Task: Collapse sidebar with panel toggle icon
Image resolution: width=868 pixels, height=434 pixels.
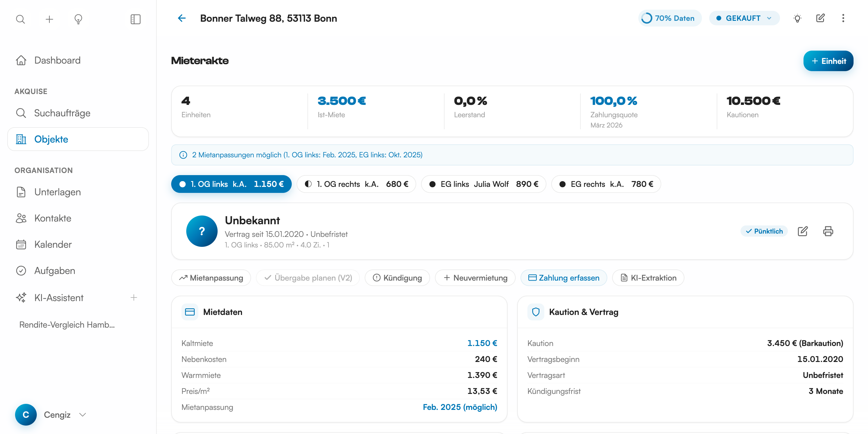Action: tap(135, 19)
